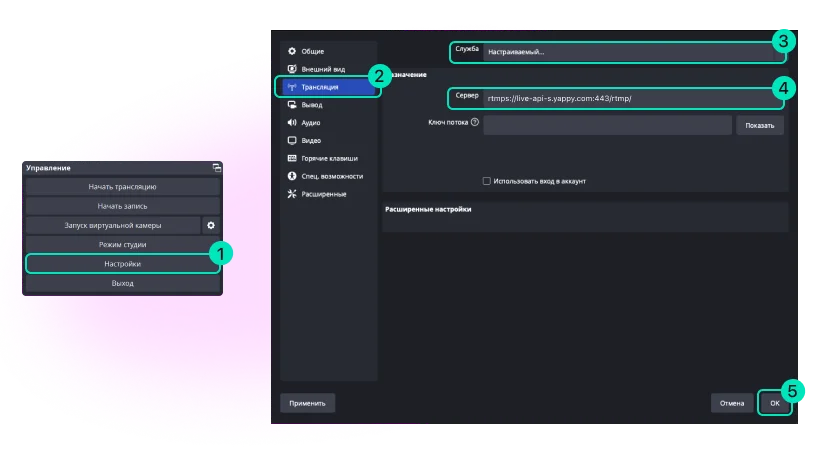Image resolution: width=827 pixels, height=454 pixels.
Task: Click the accessibility icon for Спец. возможности
Action: click(292, 176)
